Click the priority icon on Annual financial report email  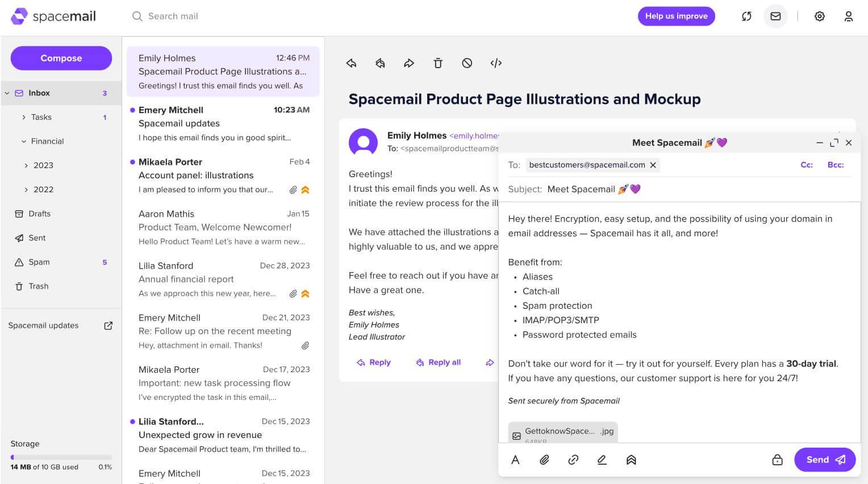click(x=306, y=294)
